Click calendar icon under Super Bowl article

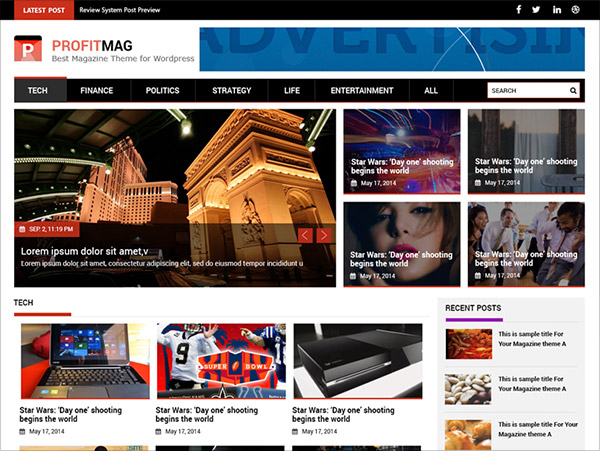(x=158, y=431)
